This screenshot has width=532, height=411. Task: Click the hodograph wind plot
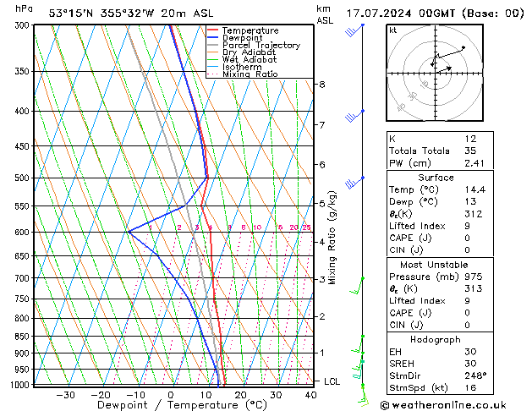(x=435, y=73)
